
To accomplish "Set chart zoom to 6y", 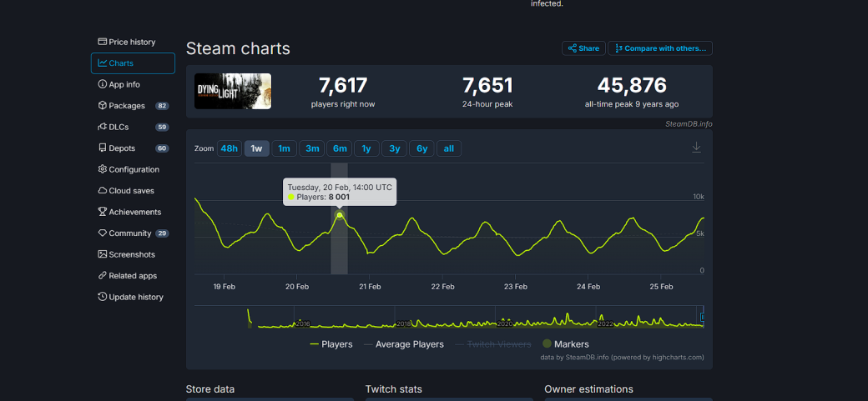I will click(421, 148).
